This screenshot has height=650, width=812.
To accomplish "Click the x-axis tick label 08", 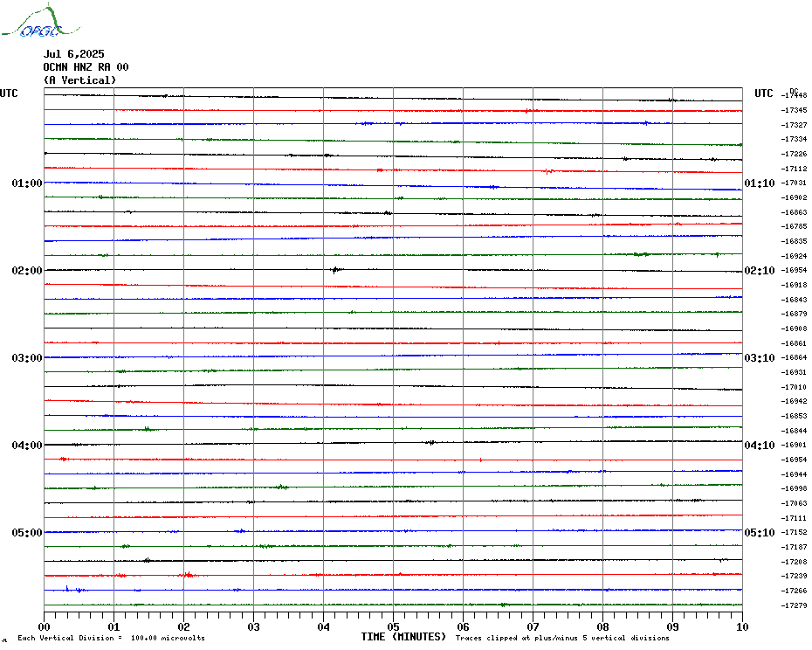I will (602, 627).
